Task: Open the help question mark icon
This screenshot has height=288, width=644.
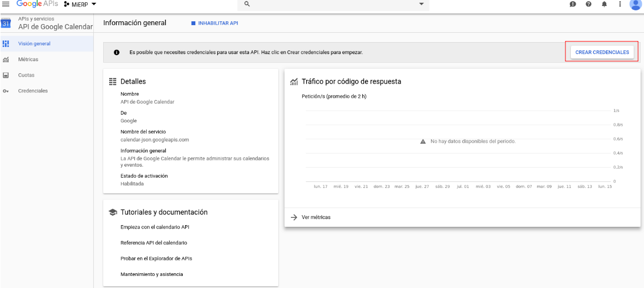Action: click(x=588, y=4)
